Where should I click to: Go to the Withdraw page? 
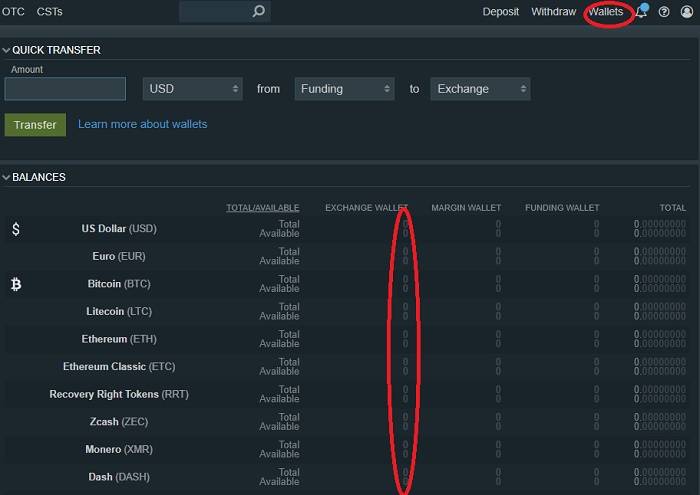tap(554, 12)
